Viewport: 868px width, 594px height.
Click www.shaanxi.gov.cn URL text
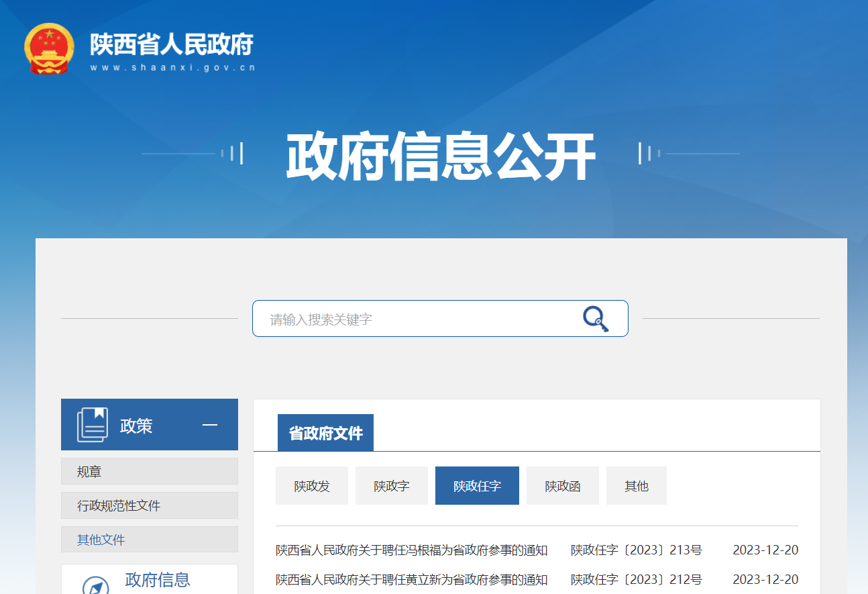tap(173, 68)
